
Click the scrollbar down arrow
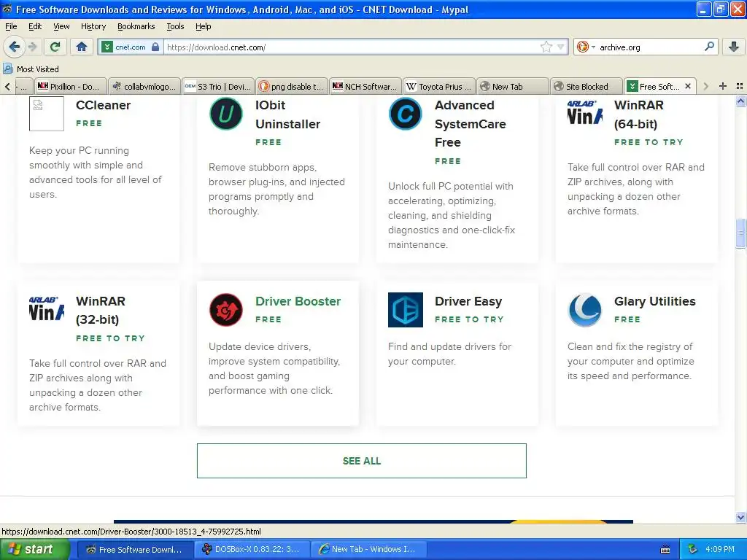(740, 517)
